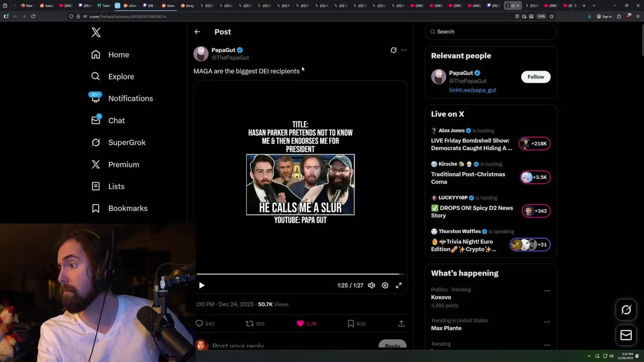The image size is (644, 362).
Task: Open the Windows notification bell
Action: (x=638, y=356)
